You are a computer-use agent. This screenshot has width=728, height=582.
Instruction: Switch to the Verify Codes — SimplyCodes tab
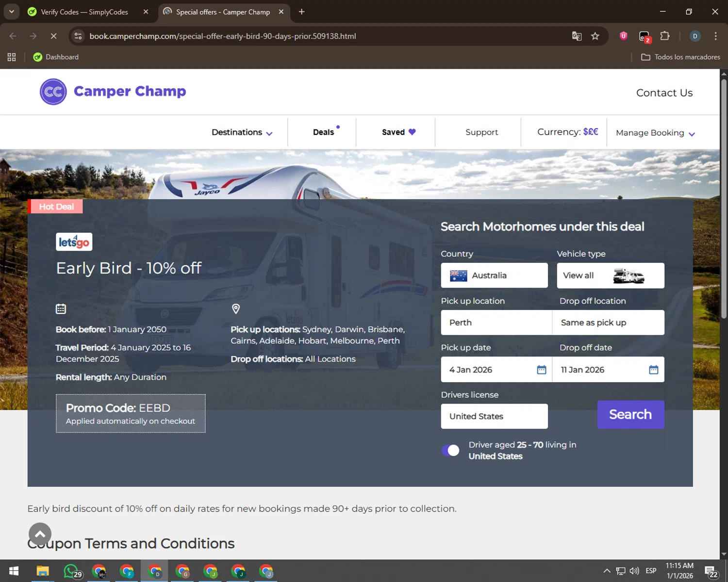pyautogui.click(x=83, y=12)
